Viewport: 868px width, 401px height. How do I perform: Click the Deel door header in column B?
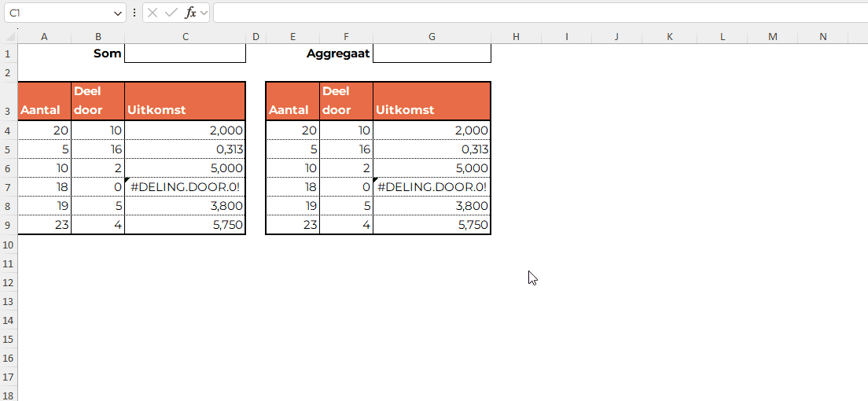point(98,101)
